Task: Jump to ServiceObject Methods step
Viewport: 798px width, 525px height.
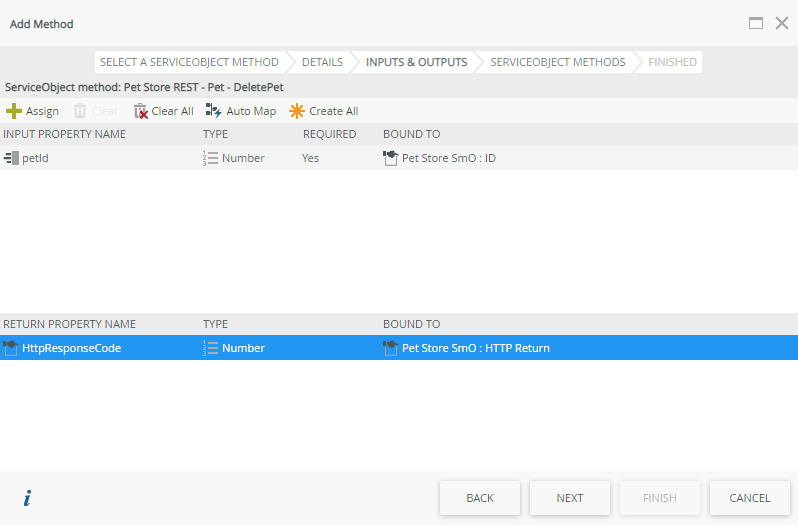Action: point(557,62)
